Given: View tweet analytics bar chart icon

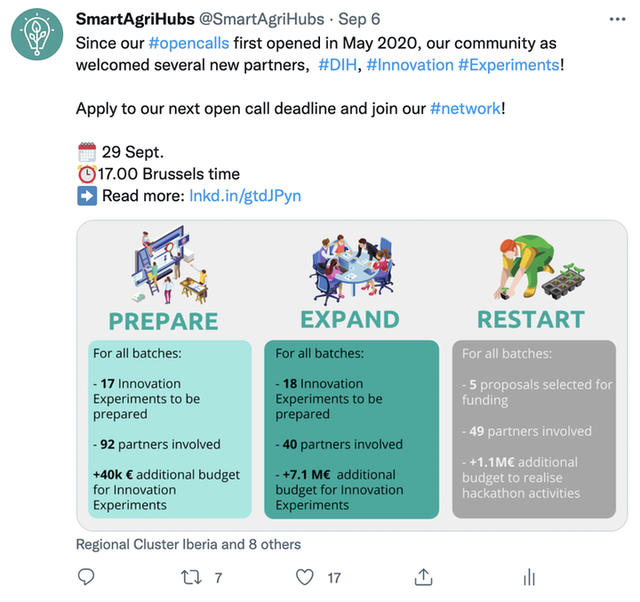Looking at the screenshot, I should click(529, 578).
